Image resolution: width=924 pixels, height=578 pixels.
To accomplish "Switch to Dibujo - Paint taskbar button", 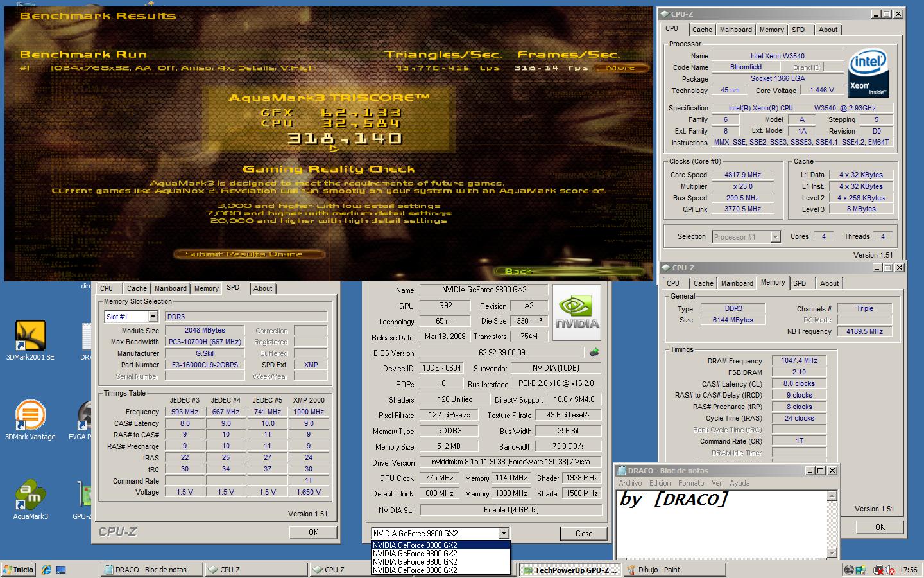I will [x=674, y=570].
